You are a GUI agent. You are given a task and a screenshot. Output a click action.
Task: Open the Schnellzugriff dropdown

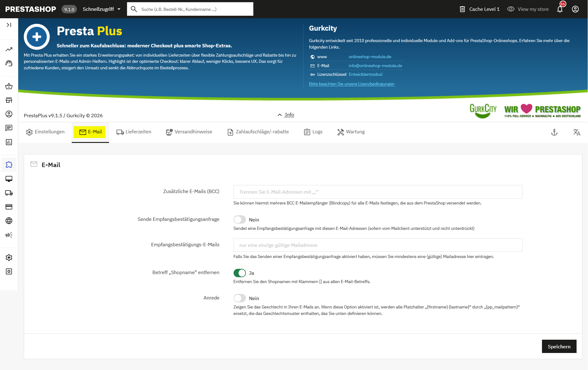coord(102,9)
